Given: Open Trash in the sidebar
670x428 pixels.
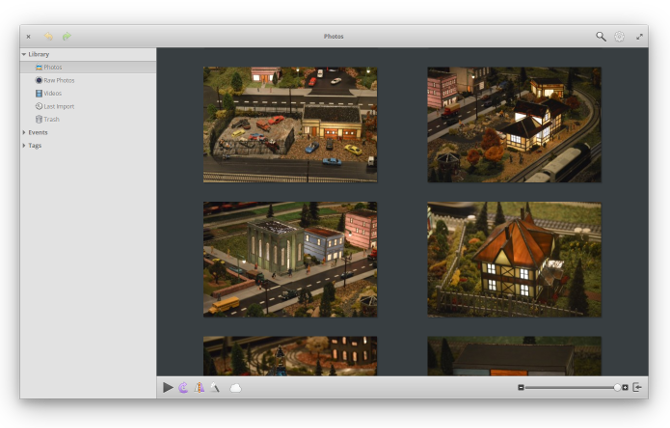Looking at the screenshot, I should tap(88, 119).
